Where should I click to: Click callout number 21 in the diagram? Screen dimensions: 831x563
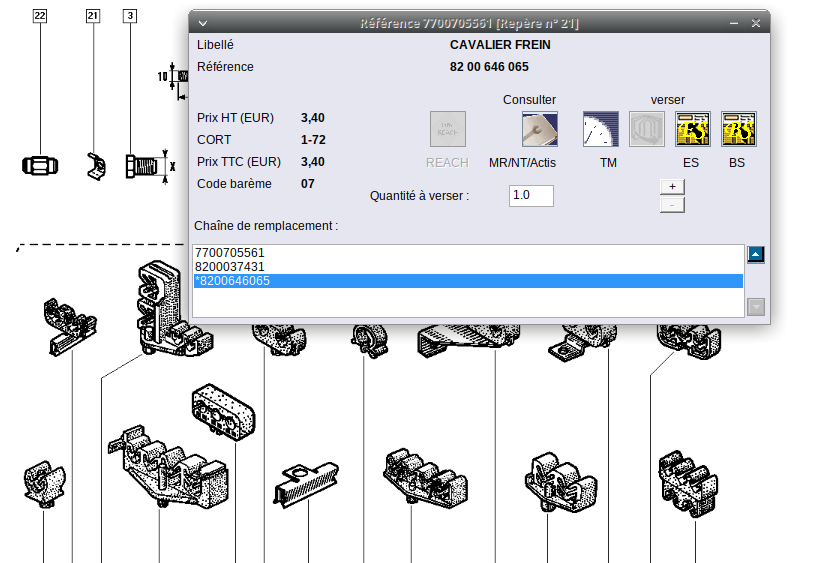pos(93,16)
